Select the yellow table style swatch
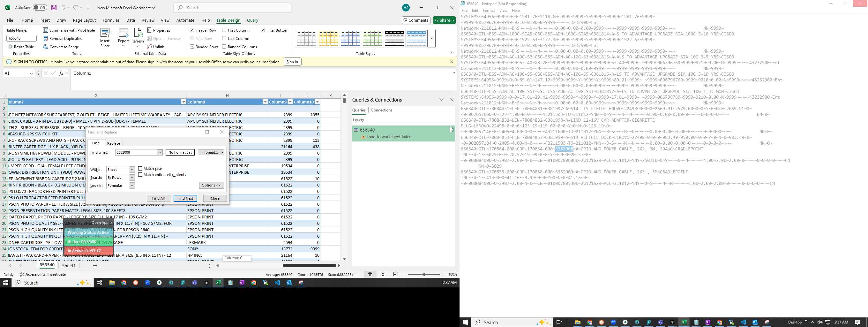 [x=328, y=38]
